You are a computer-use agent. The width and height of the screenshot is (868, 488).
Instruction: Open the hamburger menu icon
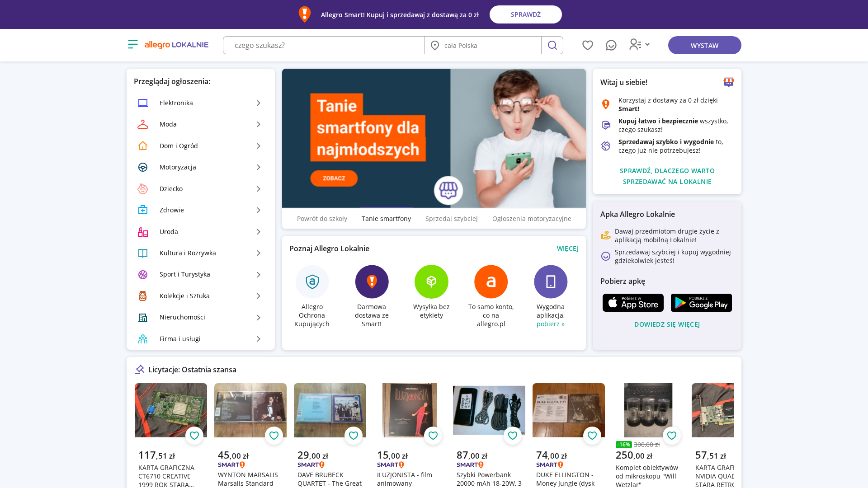132,44
